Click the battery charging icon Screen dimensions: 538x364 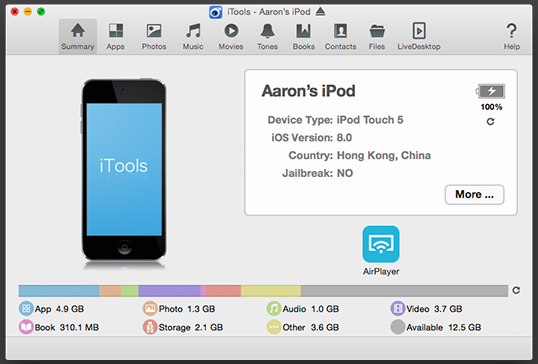click(490, 91)
